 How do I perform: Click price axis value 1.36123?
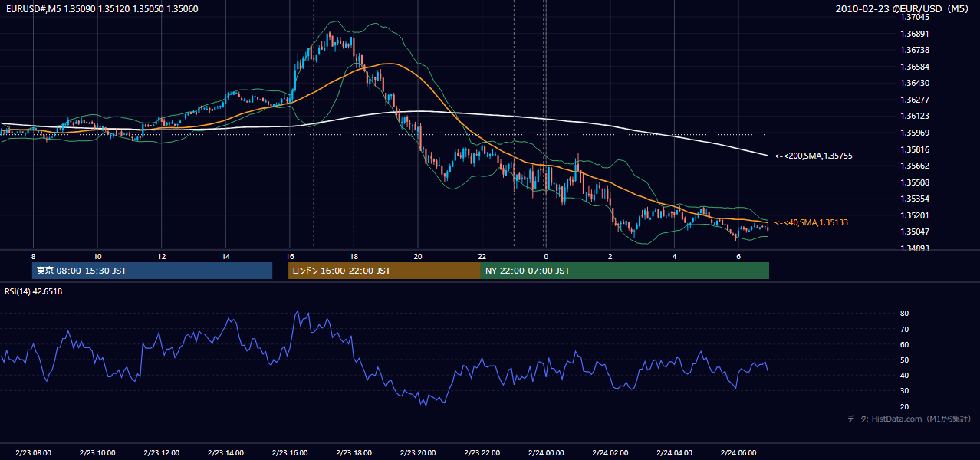916,117
